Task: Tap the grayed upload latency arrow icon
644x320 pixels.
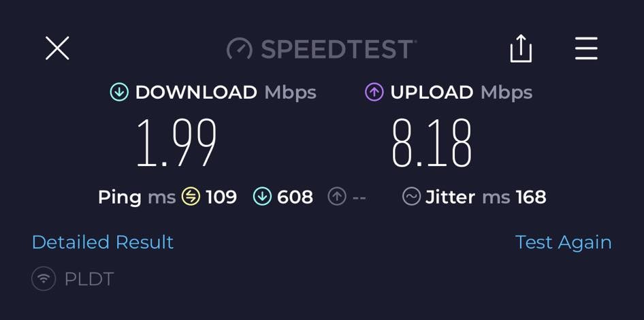Action: 337,196
